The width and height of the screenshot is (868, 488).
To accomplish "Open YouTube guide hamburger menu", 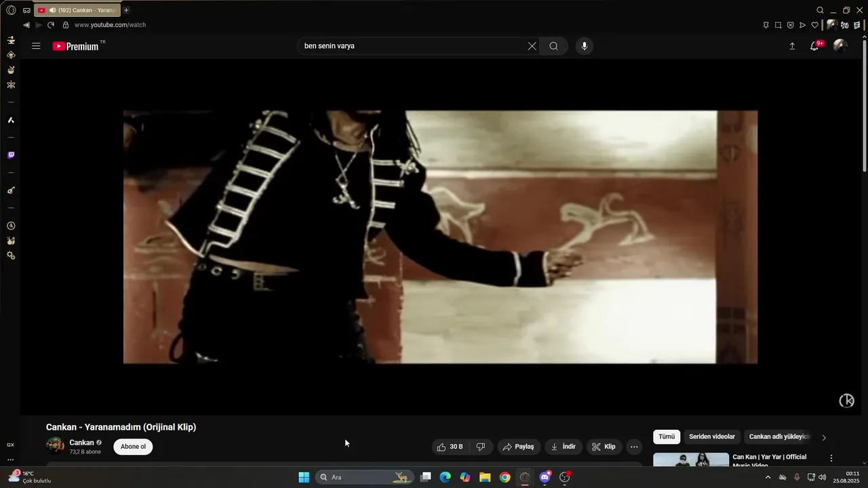I will pos(36,46).
